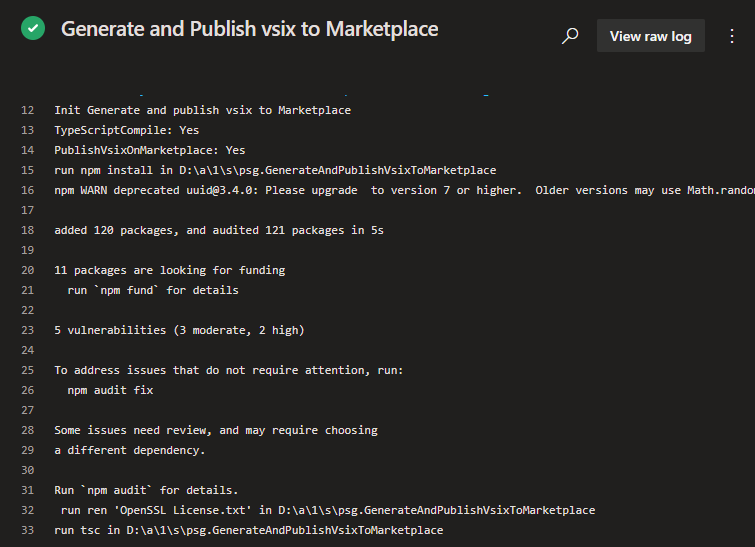755x547 pixels.
Task: Click line number 12 in gutter
Action: pyautogui.click(x=27, y=110)
